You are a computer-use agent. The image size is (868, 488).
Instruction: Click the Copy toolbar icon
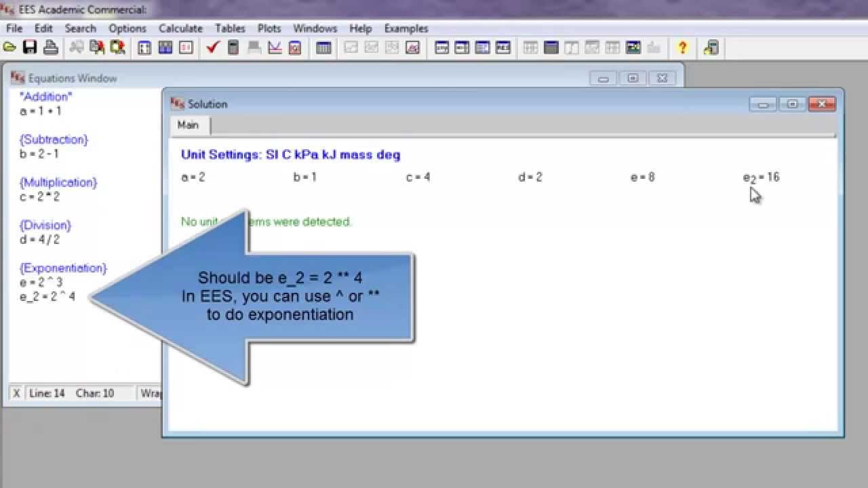[x=97, y=47]
